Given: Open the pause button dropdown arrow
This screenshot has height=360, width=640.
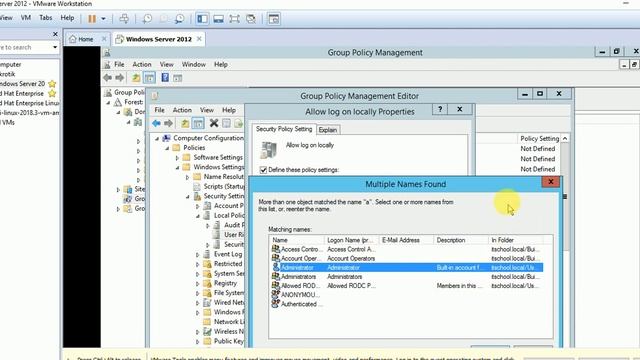Looking at the screenshot, I should (103, 19).
